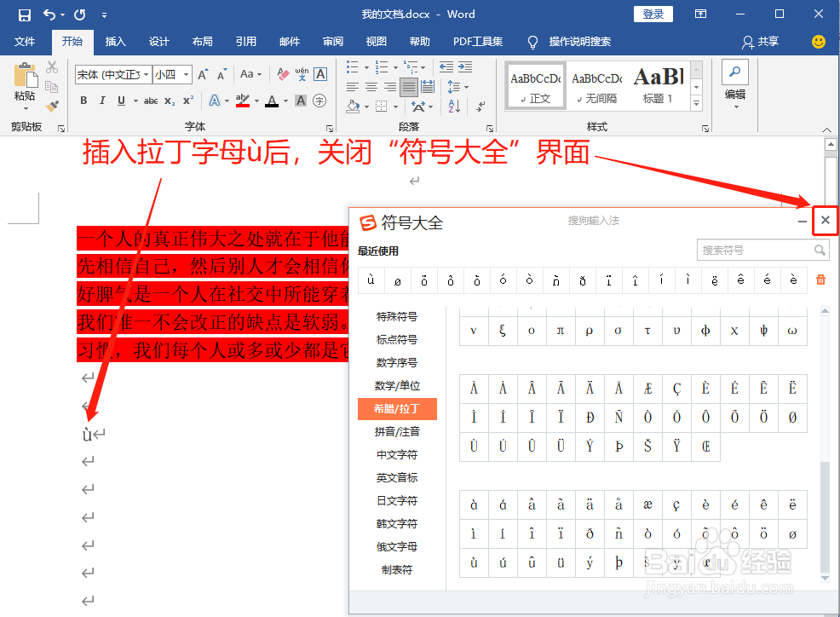Screen dimensions: 840x617
Task: Open the 审阅 ribbon tab
Action: coord(332,42)
